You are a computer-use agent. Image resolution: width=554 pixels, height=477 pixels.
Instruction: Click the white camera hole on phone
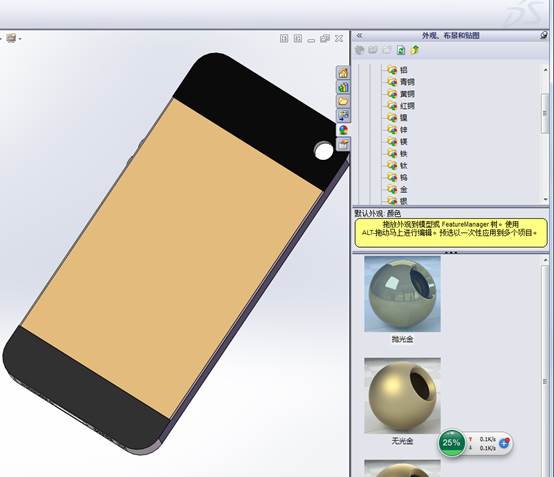[324, 151]
